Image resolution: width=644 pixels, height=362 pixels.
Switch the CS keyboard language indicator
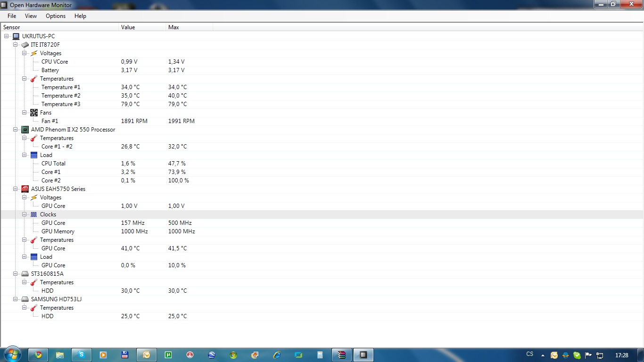point(529,354)
